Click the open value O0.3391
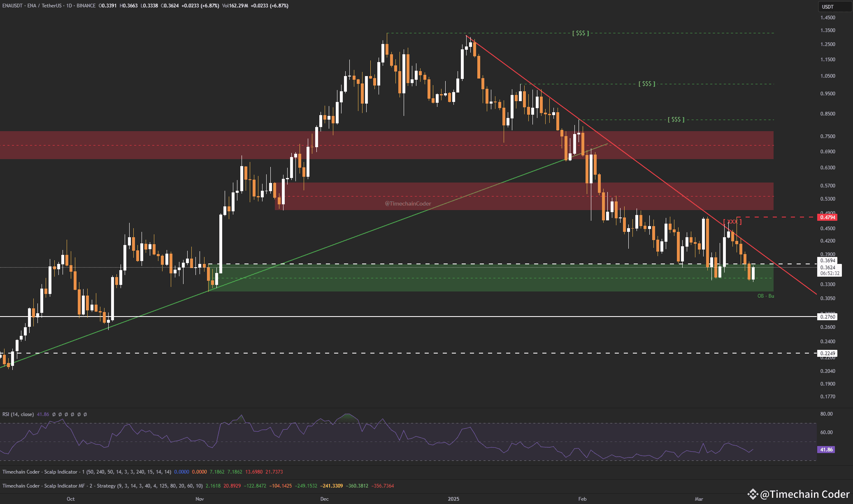Viewport: 853px width, 504px height. [x=107, y=6]
